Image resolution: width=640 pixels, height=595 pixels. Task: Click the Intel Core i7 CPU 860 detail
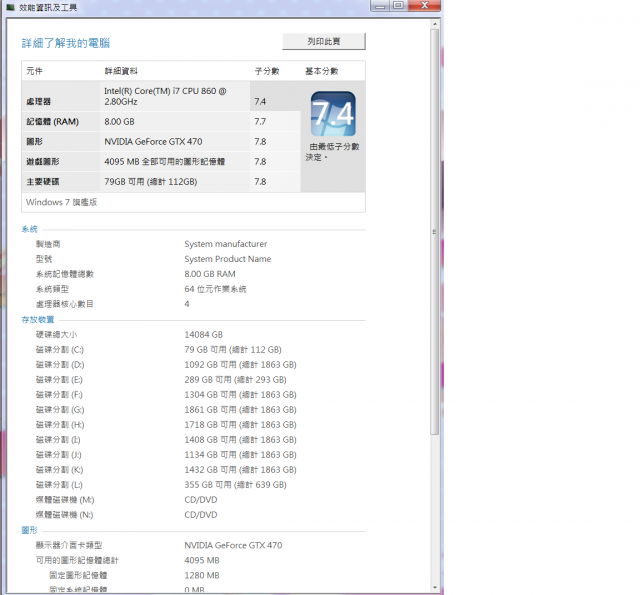point(165,96)
